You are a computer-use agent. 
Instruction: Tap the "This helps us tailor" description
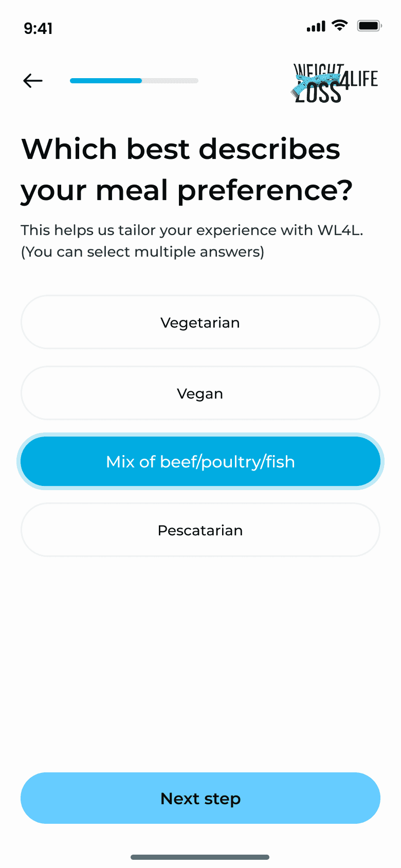point(192,230)
